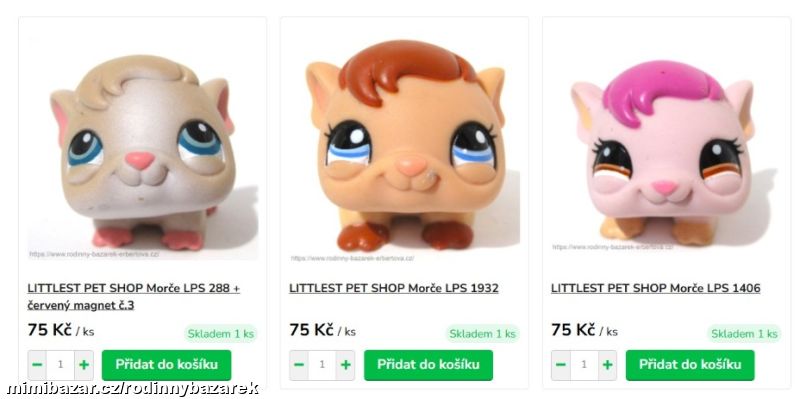Focus quantity field for Morče LPS 1406

tap(584, 365)
